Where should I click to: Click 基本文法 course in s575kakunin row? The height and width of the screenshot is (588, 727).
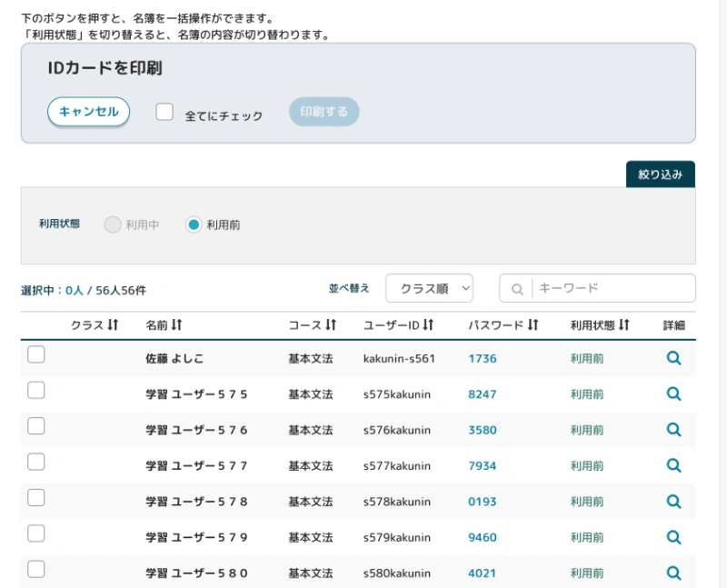[311, 394]
